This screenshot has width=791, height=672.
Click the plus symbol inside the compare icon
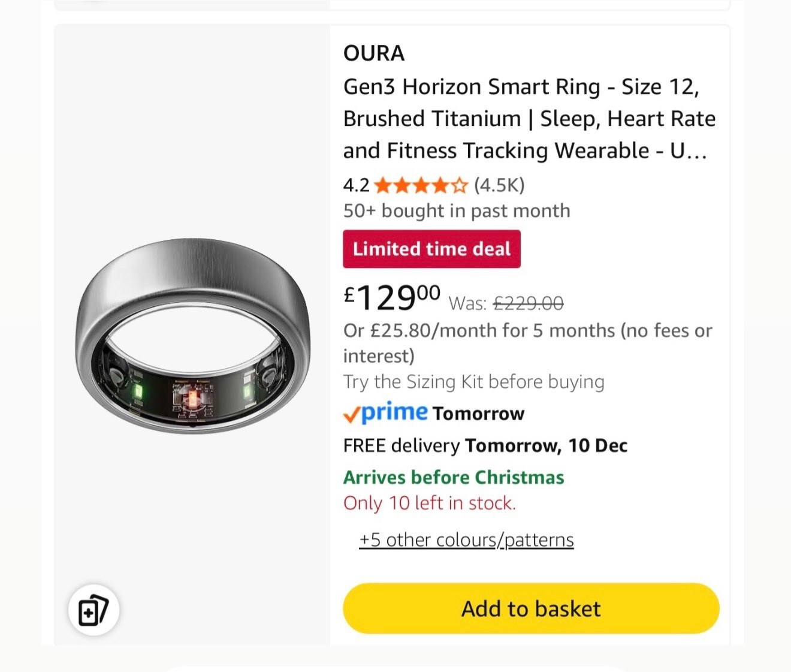(89, 613)
